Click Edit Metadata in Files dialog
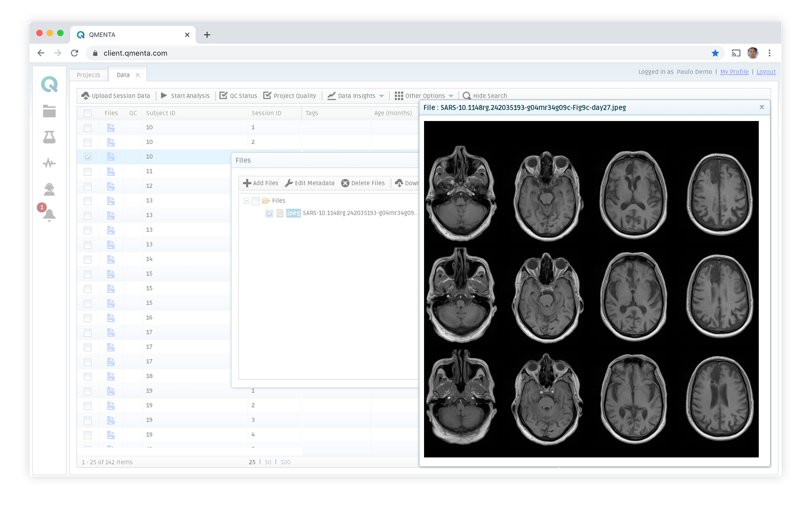The width and height of the screenshot is (812, 508). [310, 183]
